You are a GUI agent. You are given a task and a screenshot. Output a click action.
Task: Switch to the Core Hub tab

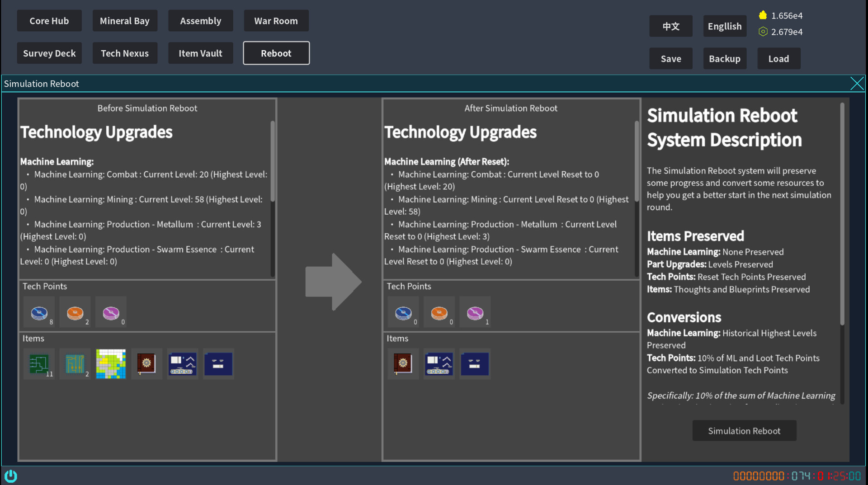[x=49, y=20]
